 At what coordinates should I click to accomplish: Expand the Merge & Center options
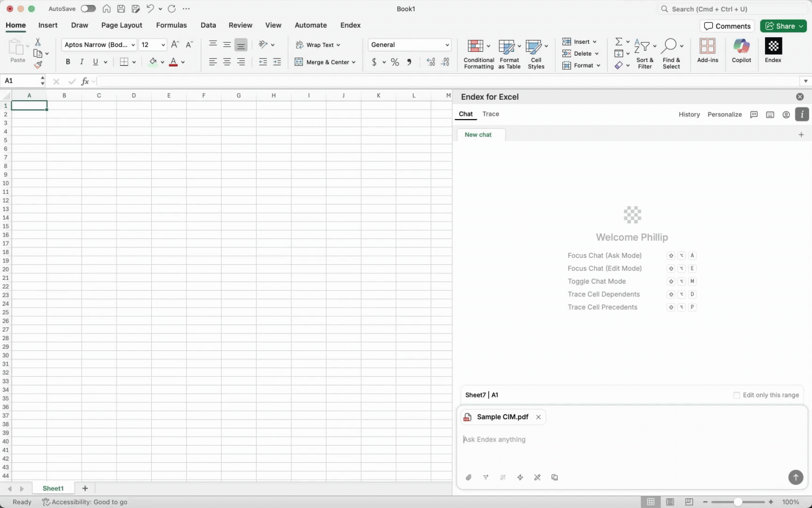[353, 62]
